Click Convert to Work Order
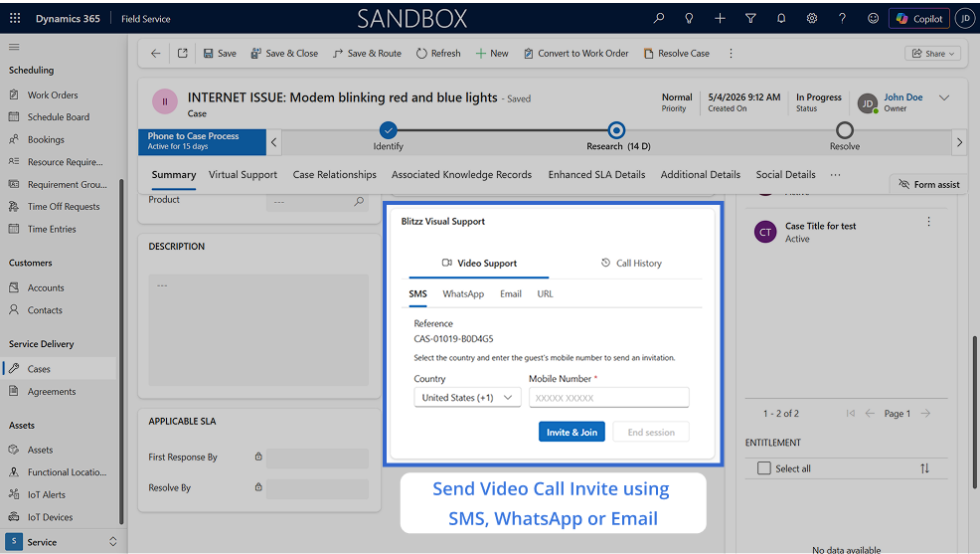Viewport: 980px width, 554px height. pyautogui.click(x=575, y=53)
